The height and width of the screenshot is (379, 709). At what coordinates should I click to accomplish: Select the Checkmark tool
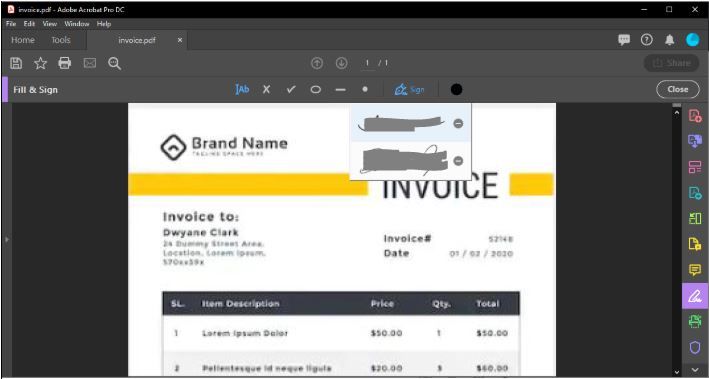[x=291, y=90]
